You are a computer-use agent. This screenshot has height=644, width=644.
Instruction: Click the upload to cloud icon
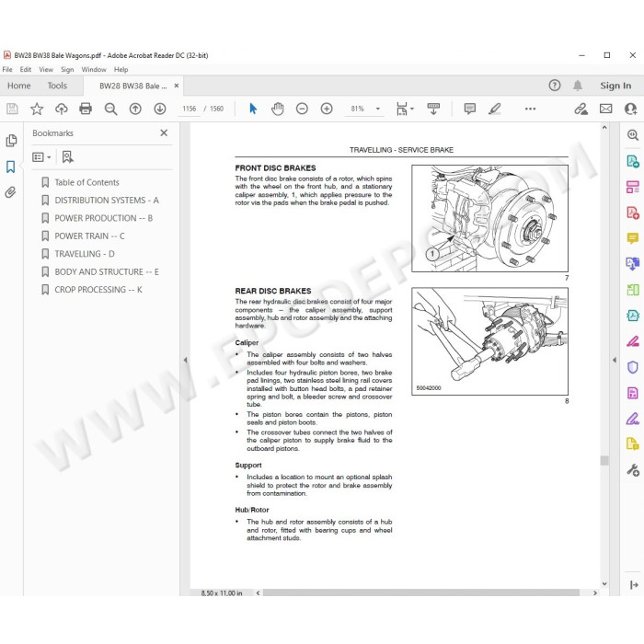[62, 109]
